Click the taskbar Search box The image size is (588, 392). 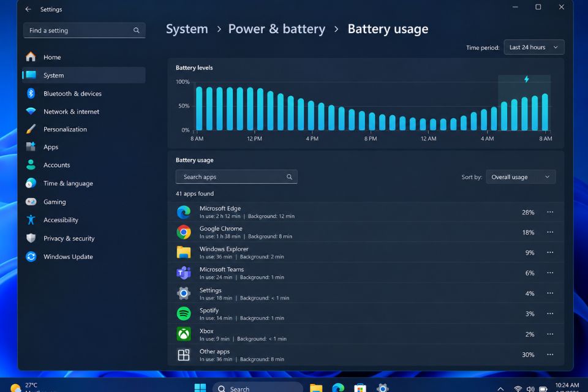point(258,388)
